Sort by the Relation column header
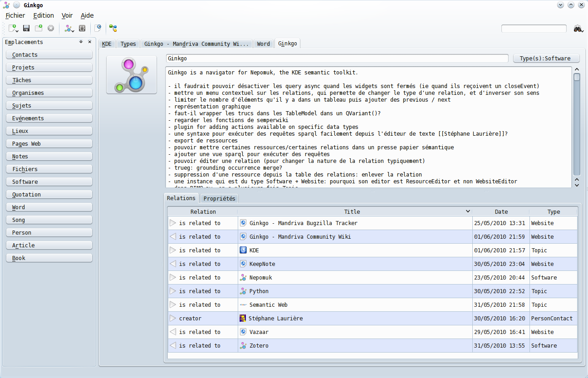Screen dimensions: 588x378 pyautogui.click(x=203, y=211)
